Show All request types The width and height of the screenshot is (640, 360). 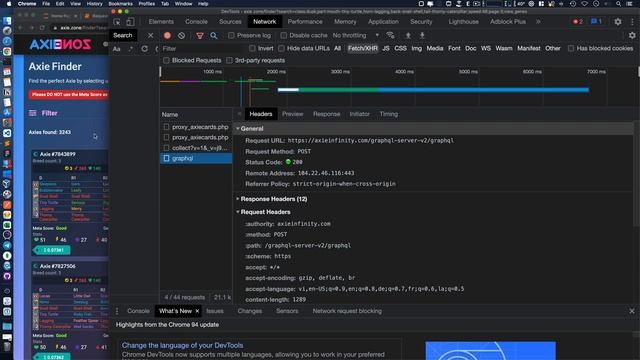click(x=337, y=49)
